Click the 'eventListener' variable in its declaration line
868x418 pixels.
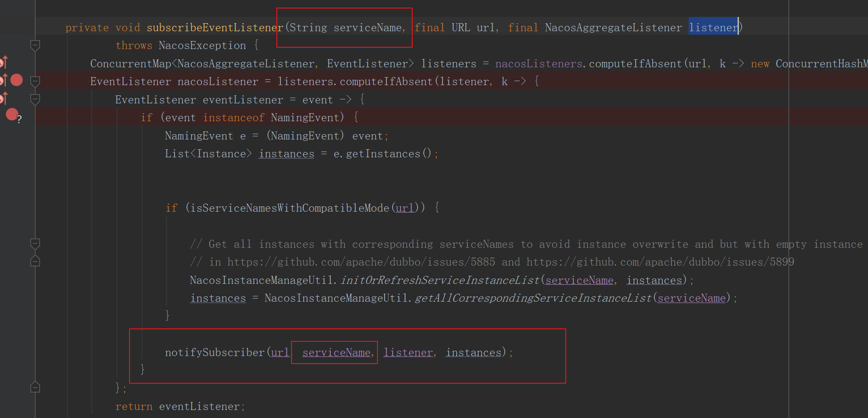[243, 100]
